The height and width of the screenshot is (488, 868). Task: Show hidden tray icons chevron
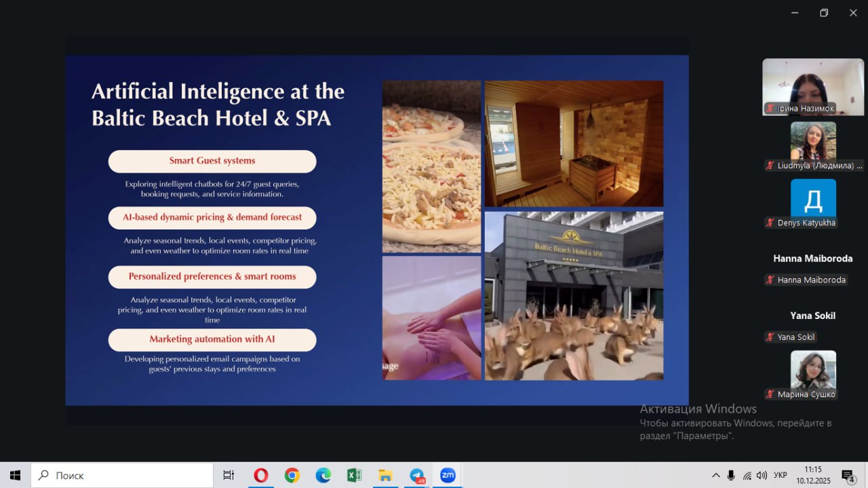click(715, 475)
